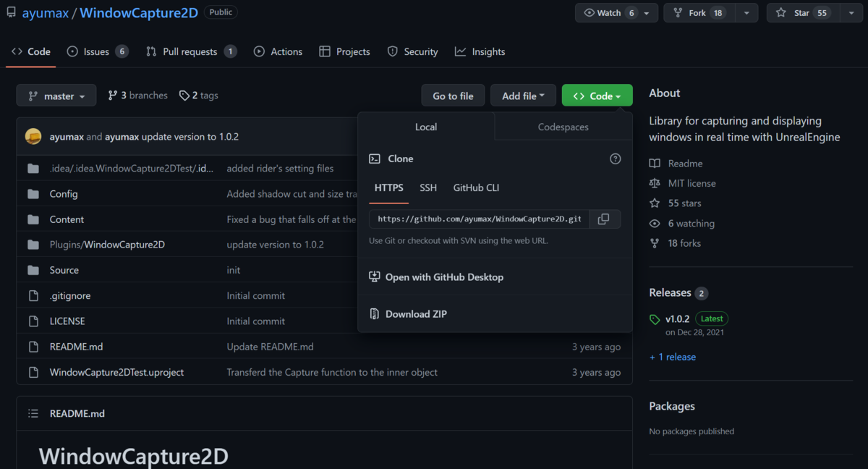
Task: Click the ayumax owner link
Action: point(45,13)
